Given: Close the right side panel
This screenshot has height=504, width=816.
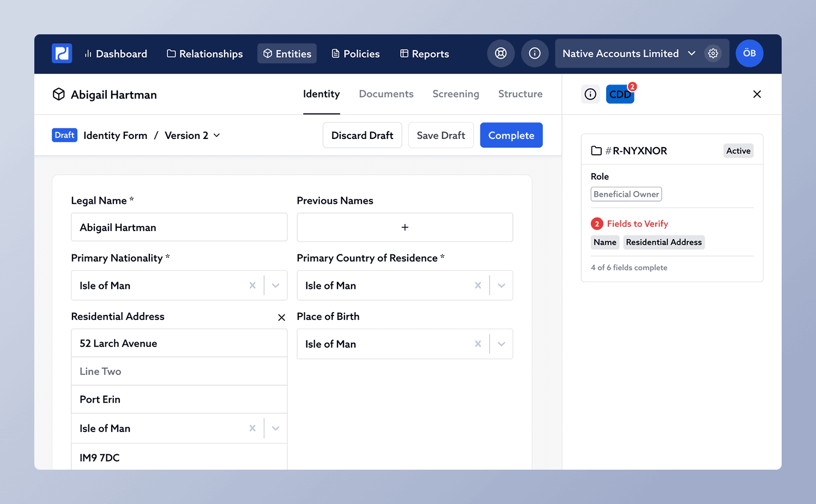Looking at the screenshot, I should [x=757, y=94].
